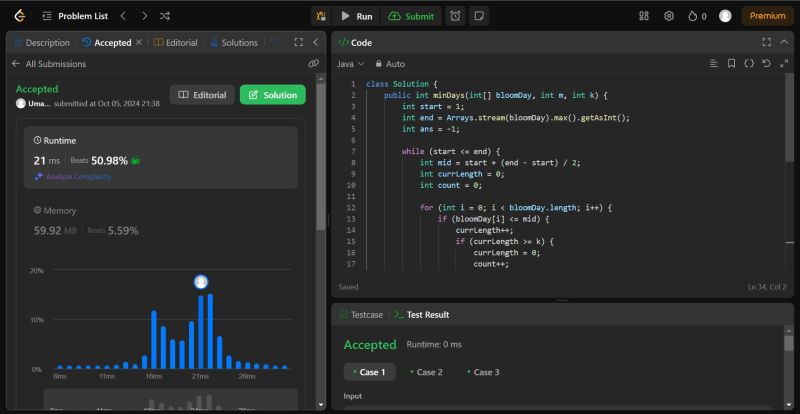The height and width of the screenshot is (414, 800).
Task: Submit the solution
Action: [x=411, y=16]
